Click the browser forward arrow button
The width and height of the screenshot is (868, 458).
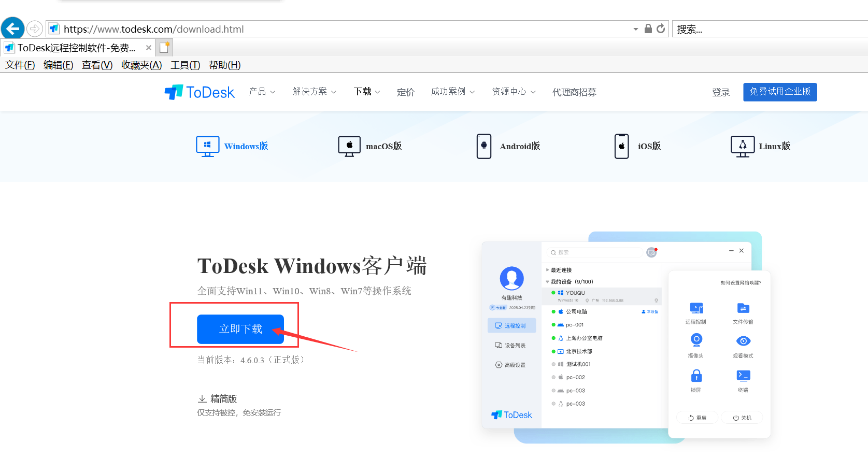[34, 29]
